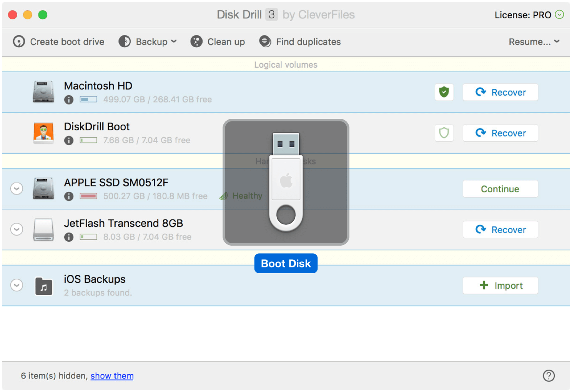Viewport: 572px width, 392px height.
Task: Select the DiskDrill Boot volume icon
Action: pos(43,133)
